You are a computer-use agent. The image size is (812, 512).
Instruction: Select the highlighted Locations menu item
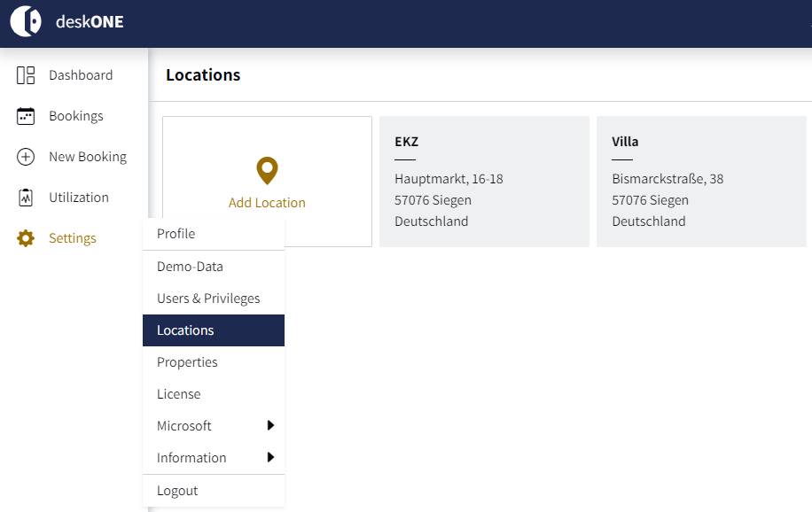coord(214,330)
